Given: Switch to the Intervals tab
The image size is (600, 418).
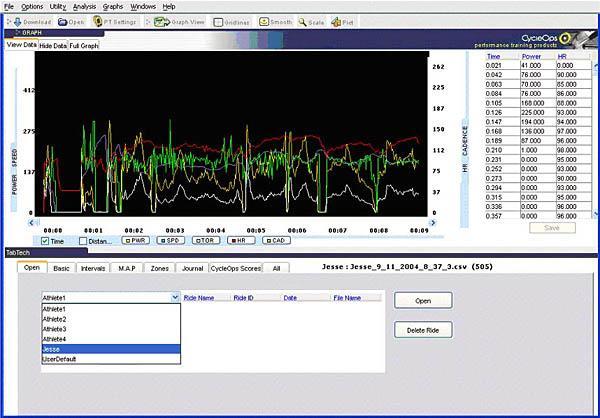Looking at the screenshot, I should click(x=94, y=268).
